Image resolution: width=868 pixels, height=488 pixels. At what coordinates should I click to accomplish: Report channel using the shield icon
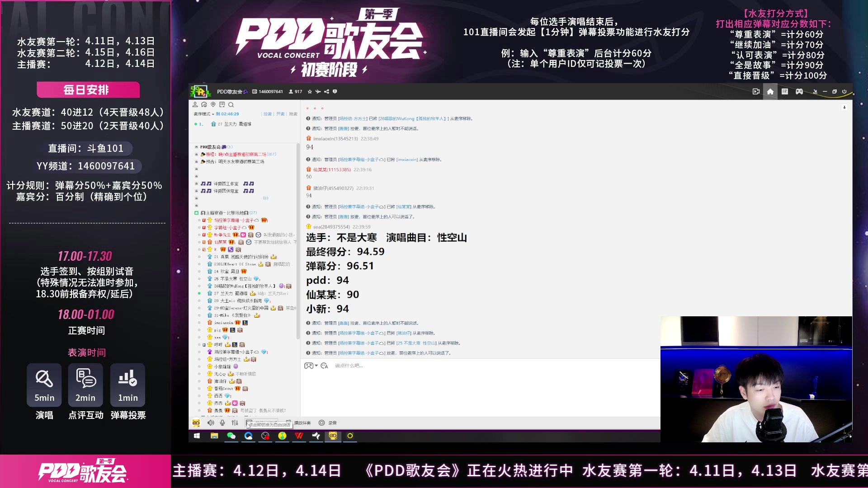point(335,92)
